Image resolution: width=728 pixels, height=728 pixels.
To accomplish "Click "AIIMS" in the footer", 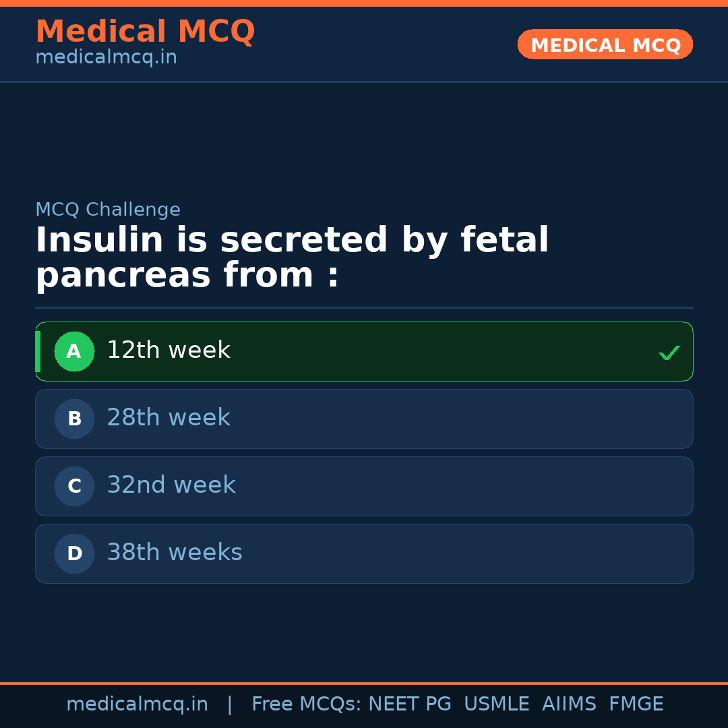I will pos(569,704).
